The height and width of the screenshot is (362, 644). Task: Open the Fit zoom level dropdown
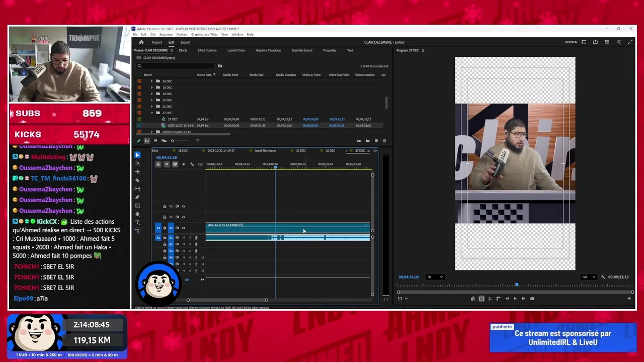tap(435, 277)
